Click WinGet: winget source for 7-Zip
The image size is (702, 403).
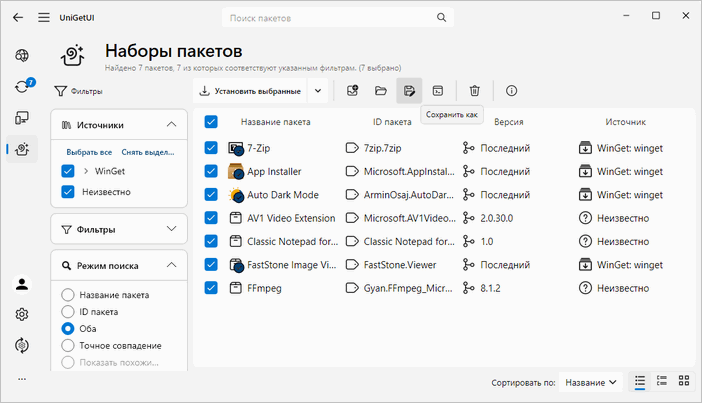(629, 148)
